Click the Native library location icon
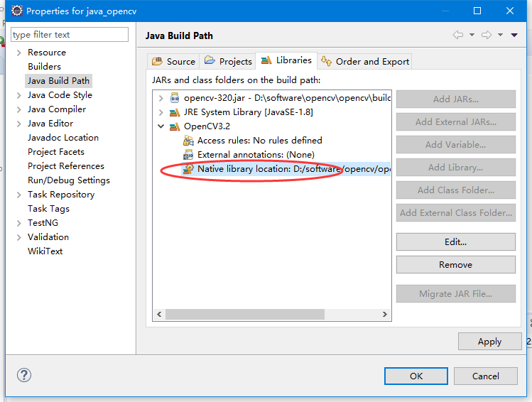The image size is (532, 402). (188, 169)
